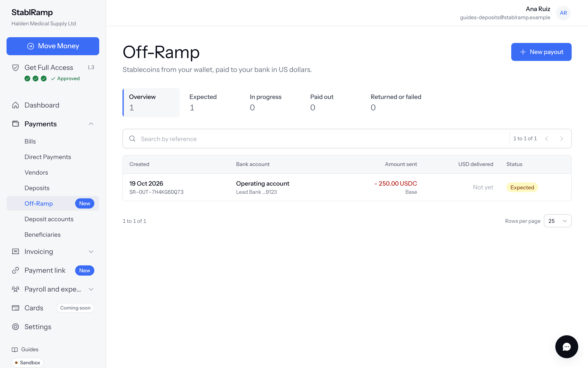Click the Search by reference field
This screenshot has width=588, height=368.
(x=316, y=139)
